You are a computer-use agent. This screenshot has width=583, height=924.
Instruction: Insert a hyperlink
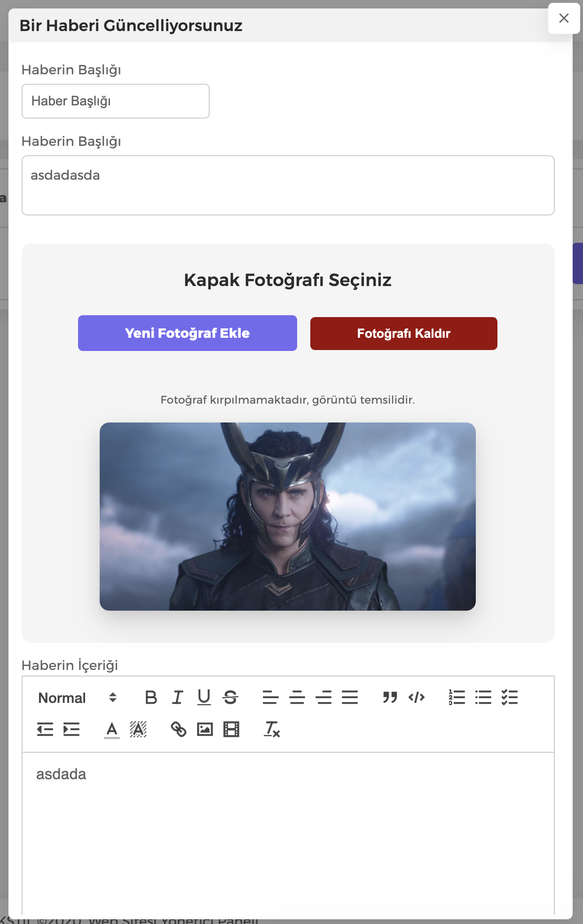pyautogui.click(x=178, y=729)
